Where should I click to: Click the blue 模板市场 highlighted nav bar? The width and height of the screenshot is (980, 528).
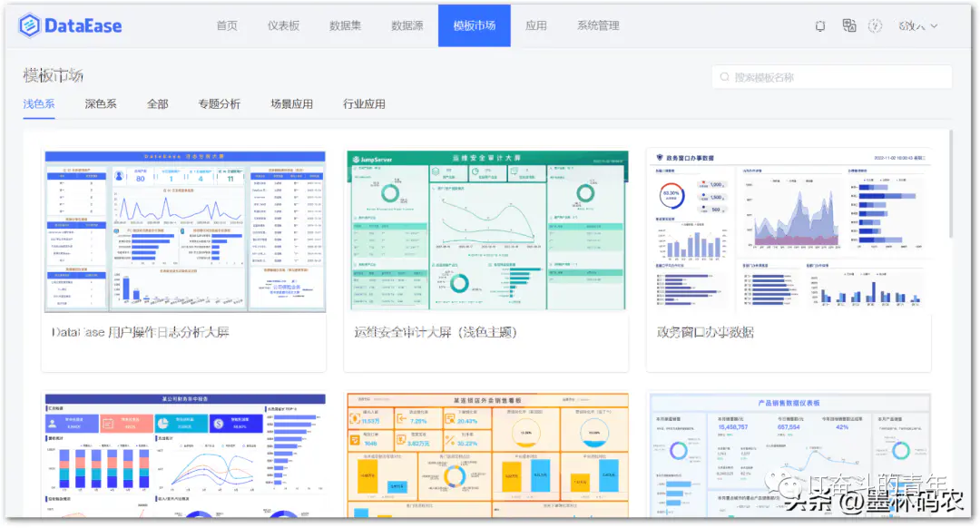click(x=475, y=25)
